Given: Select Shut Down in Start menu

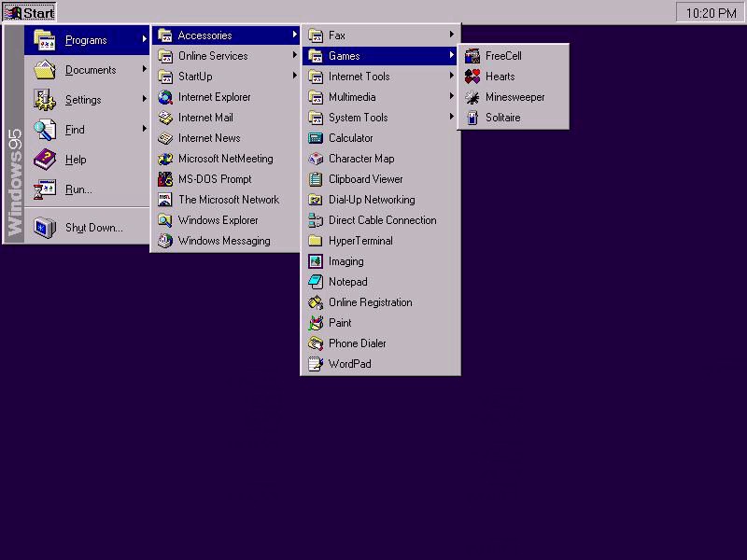Looking at the screenshot, I should coord(93,228).
